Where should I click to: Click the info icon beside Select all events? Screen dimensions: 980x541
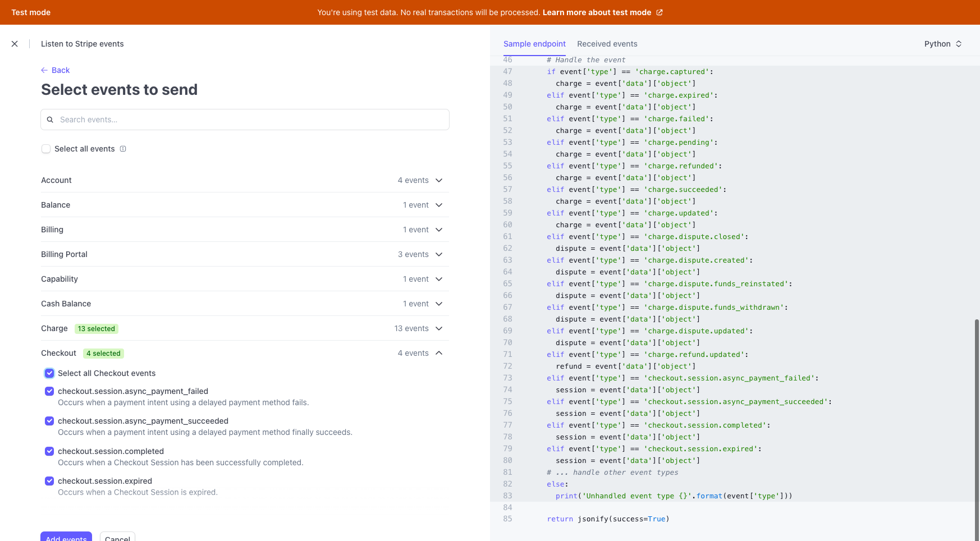[123, 149]
